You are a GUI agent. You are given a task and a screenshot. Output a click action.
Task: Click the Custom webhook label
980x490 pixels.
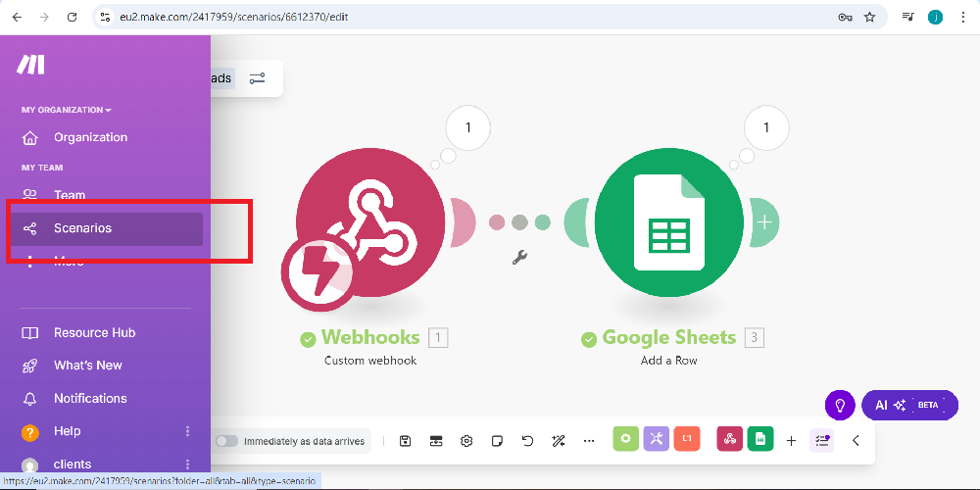click(x=370, y=361)
